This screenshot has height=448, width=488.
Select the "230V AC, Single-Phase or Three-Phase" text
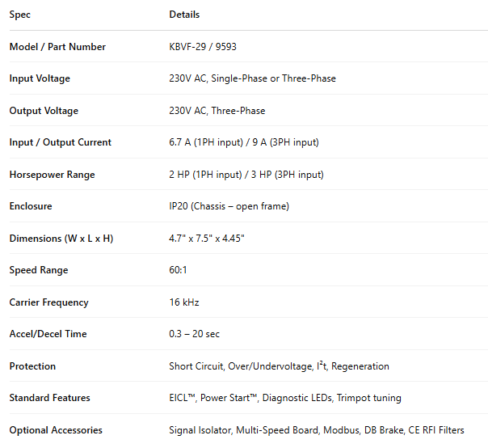coord(252,78)
